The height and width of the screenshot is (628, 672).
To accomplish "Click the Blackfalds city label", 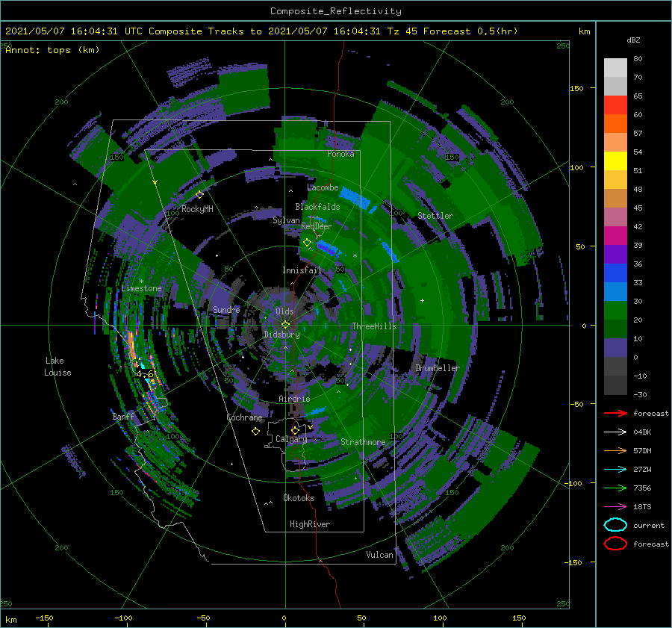I will pos(317,207).
